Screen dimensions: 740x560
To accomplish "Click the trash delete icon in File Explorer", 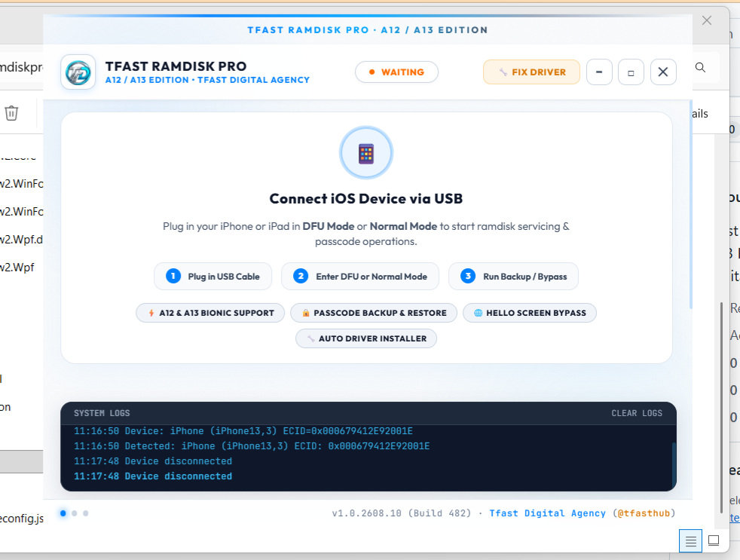I will (x=11, y=113).
